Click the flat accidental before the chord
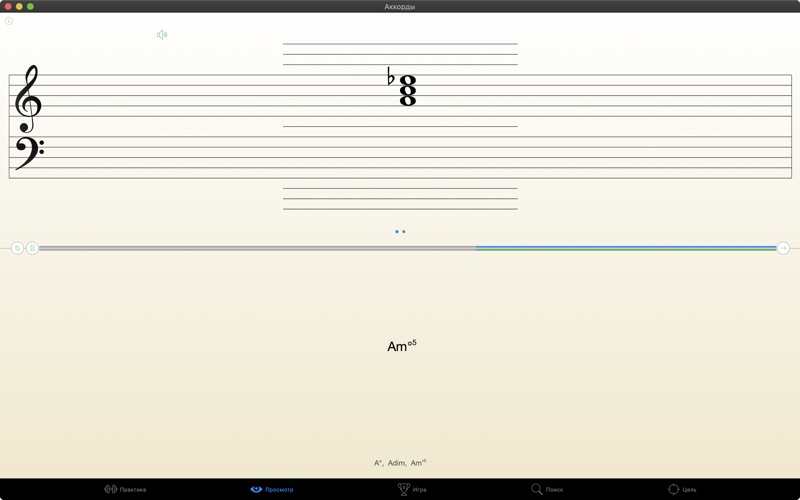The image size is (800, 500). pos(391,77)
